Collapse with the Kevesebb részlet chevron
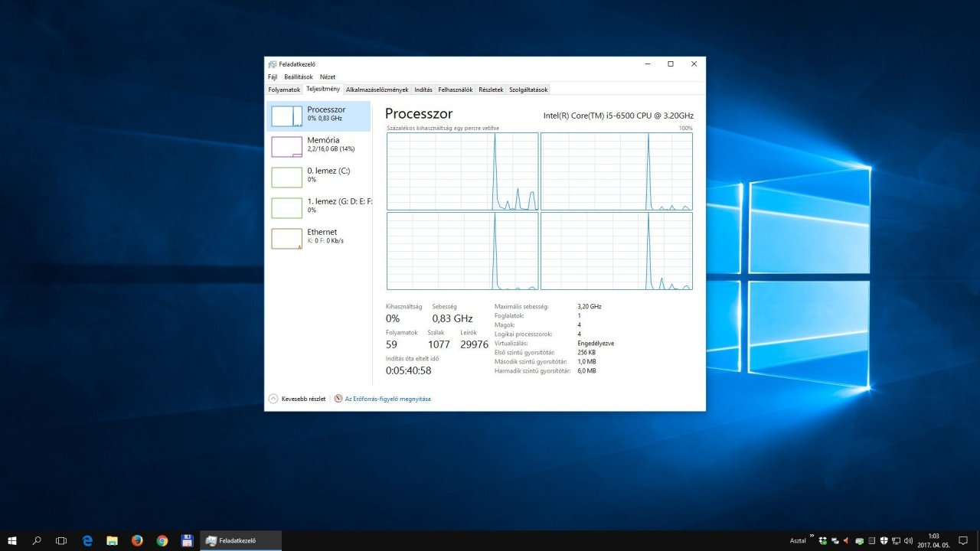The image size is (980, 551). (273, 399)
